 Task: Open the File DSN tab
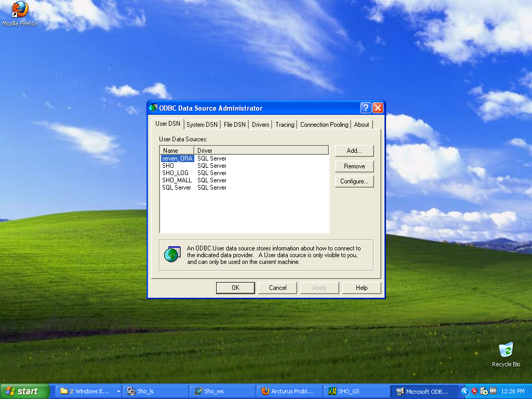pyautogui.click(x=234, y=125)
